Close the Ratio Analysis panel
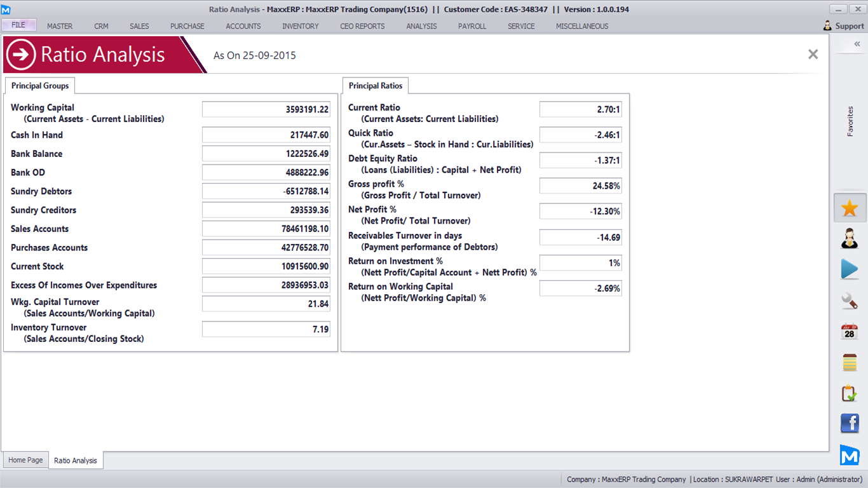 click(x=813, y=55)
